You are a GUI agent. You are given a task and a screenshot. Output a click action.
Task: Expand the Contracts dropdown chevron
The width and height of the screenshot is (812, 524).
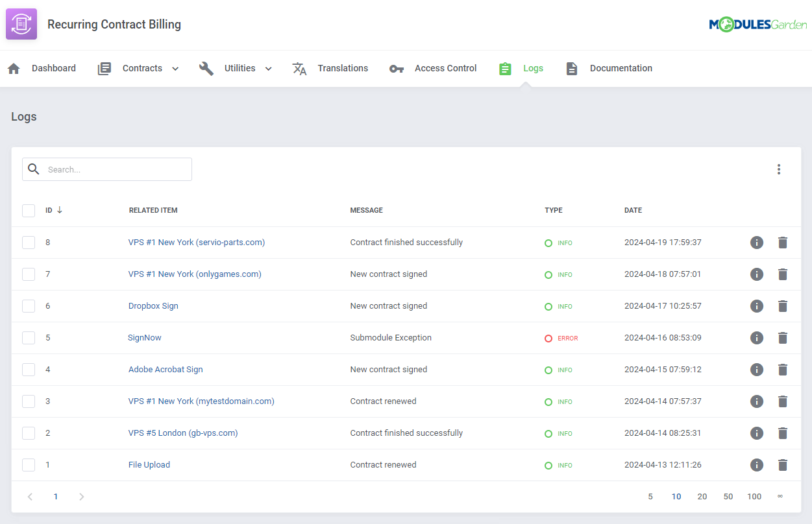(175, 69)
